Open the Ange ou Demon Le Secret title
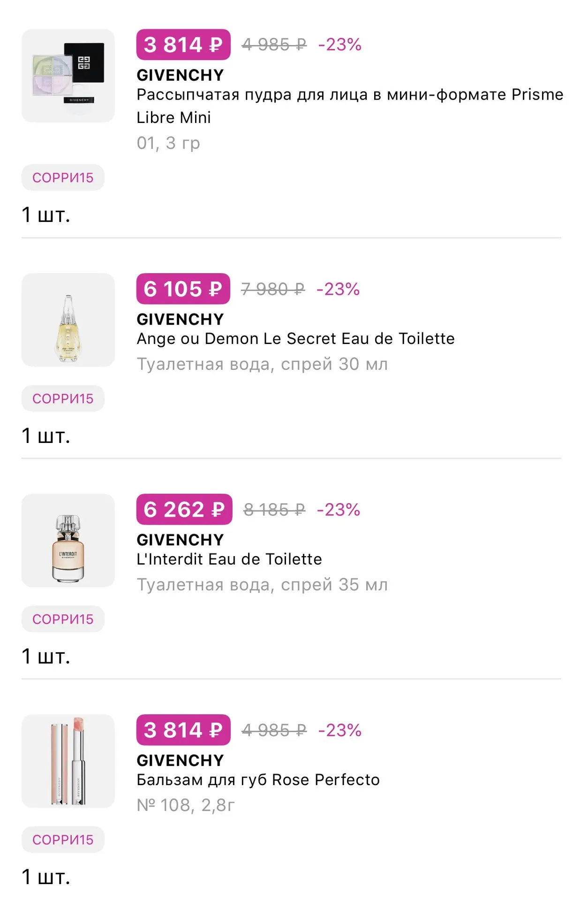588x901 pixels. coord(295,338)
